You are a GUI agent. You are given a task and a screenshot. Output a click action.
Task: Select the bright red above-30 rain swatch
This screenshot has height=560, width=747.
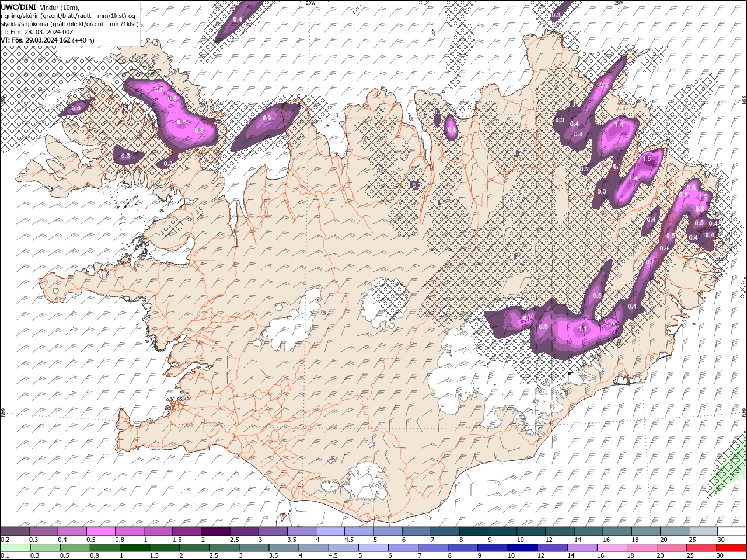point(731,548)
